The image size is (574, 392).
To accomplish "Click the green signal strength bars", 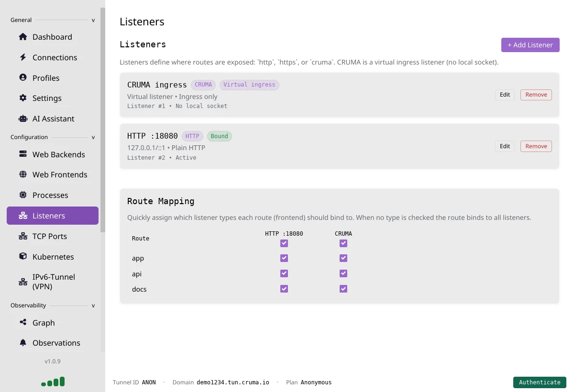I will [x=53, y=381].
